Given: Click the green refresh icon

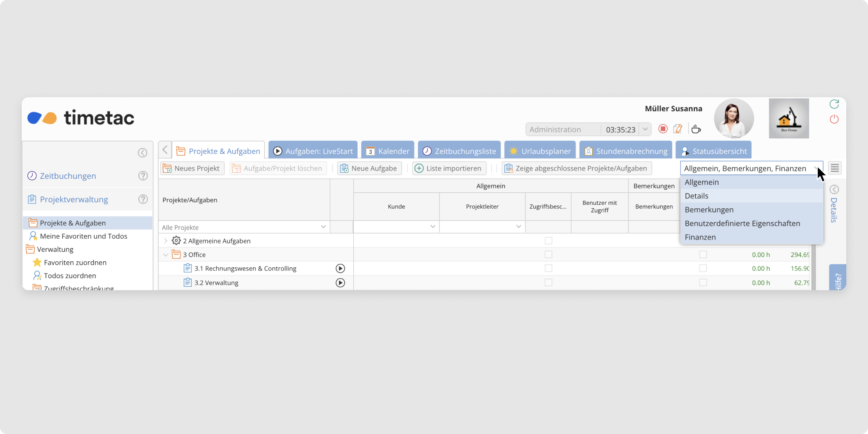Looking at the screenshot, I should [834, 104].
